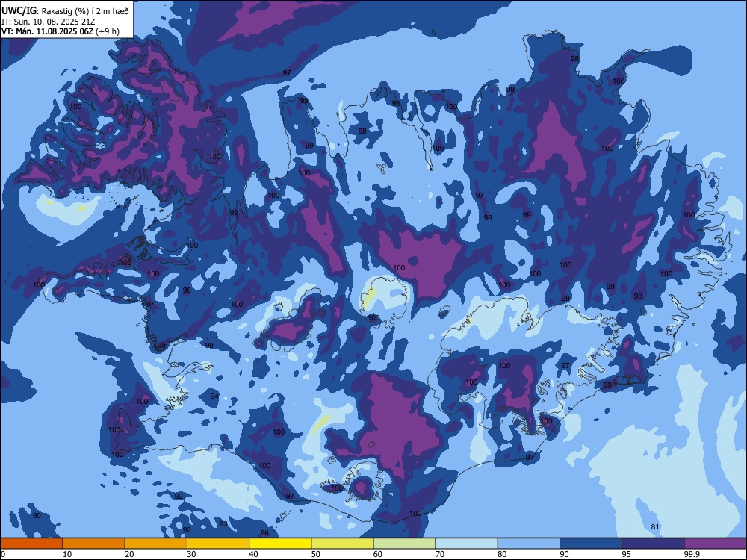Select the bright yellow 40–50 legend swatch
747x560 pixels.
(x=280, y=544)
